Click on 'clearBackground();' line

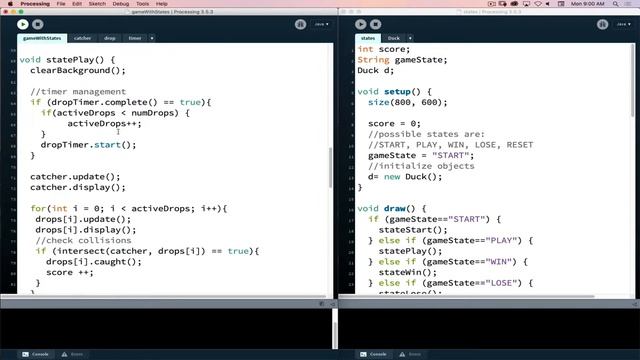tap(78, 70)
